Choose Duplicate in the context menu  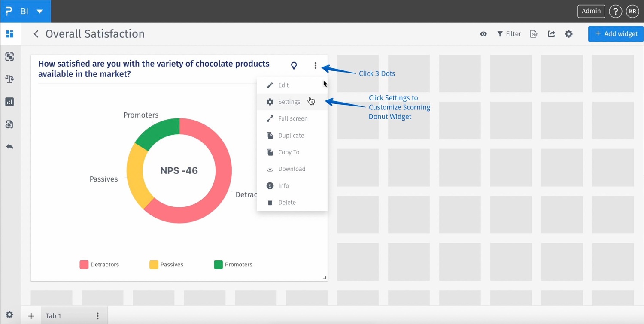[x=291, y=135]
